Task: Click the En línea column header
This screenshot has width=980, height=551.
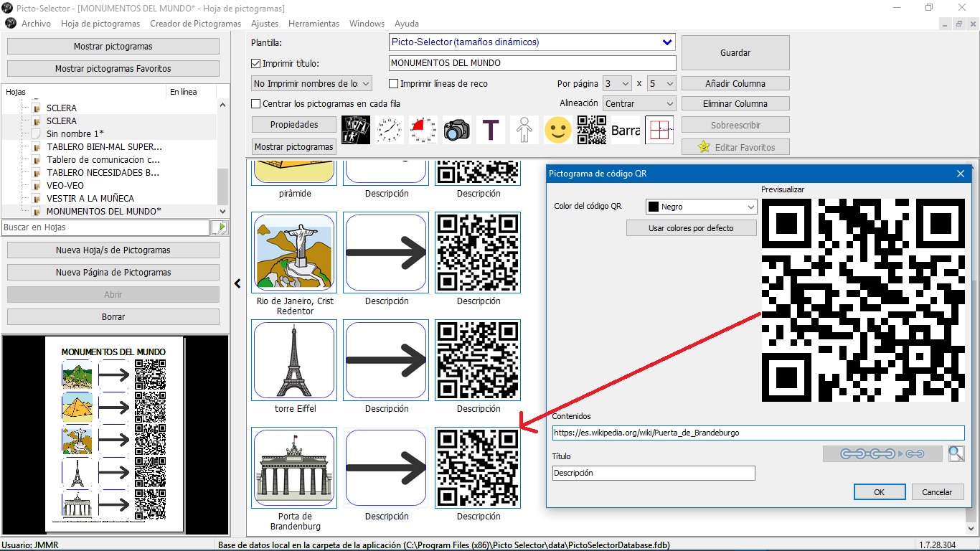Action: [184, 92]
